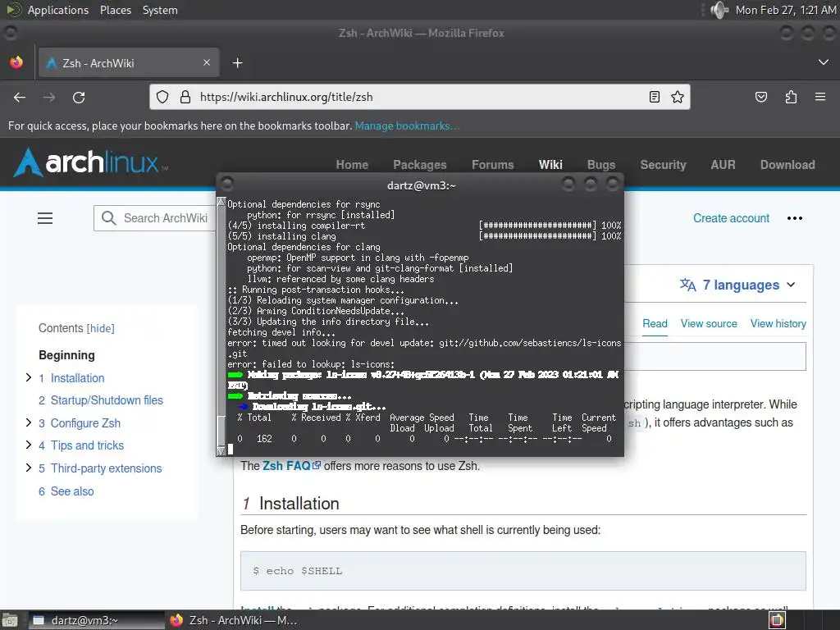Click the padlock site security icon
This screenshot has height=630, width=840.
pos(185,97)
